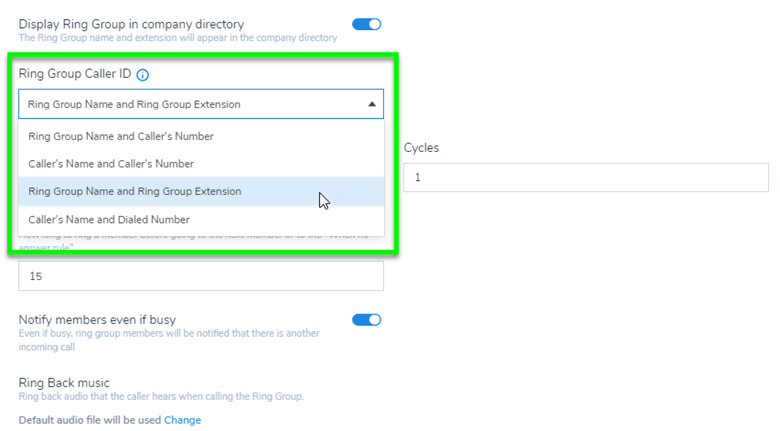Toggle Display Ring Group in company directory
Screen dimensions: 780x431
pyautogui.click(x=366, y=24)
